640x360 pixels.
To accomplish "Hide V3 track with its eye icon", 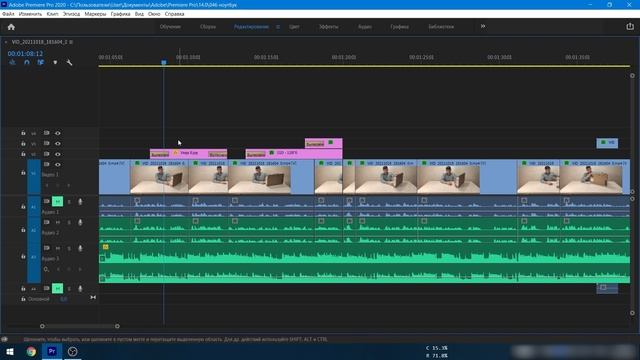I will [x=58, y=144].
